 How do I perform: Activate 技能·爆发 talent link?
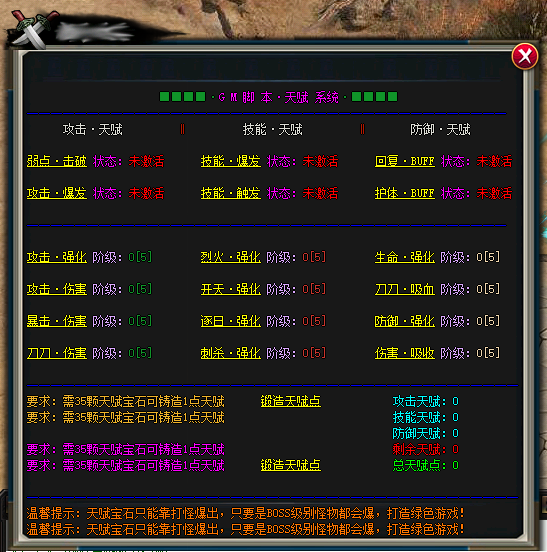click(x=231, y=161)
